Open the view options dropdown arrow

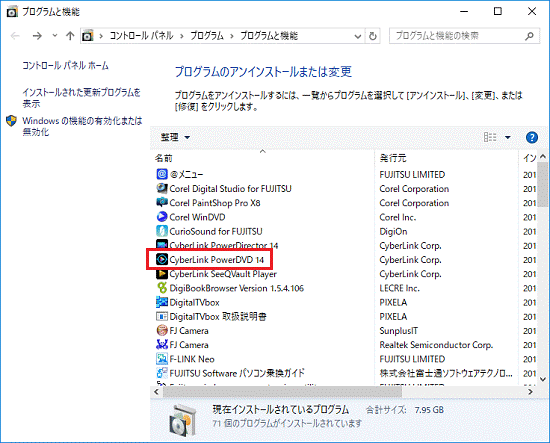508,137
